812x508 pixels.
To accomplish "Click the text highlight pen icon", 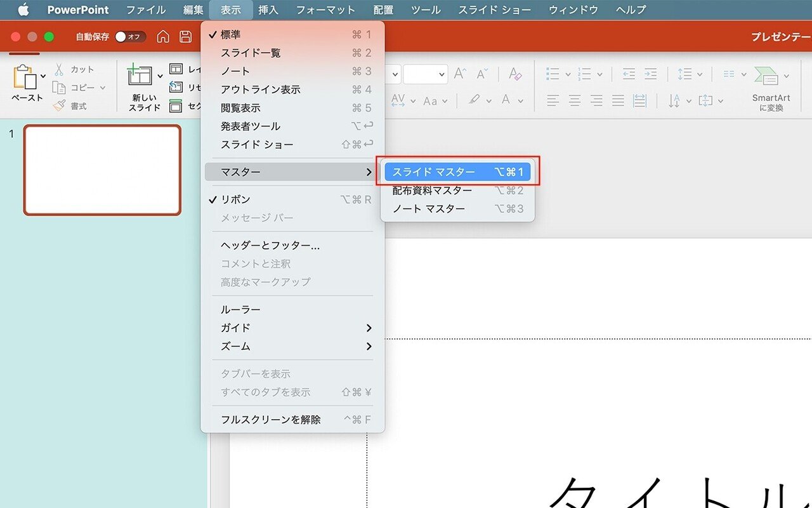I will (474, 100).
